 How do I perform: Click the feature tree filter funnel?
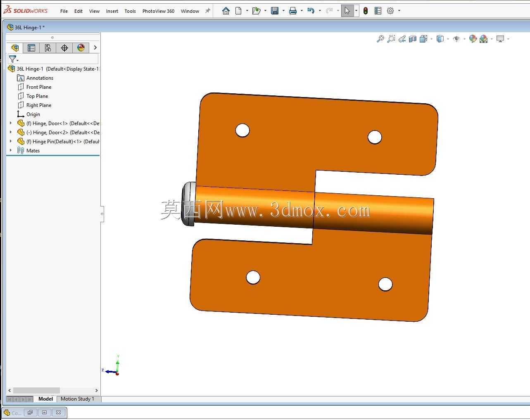[13, 59]
